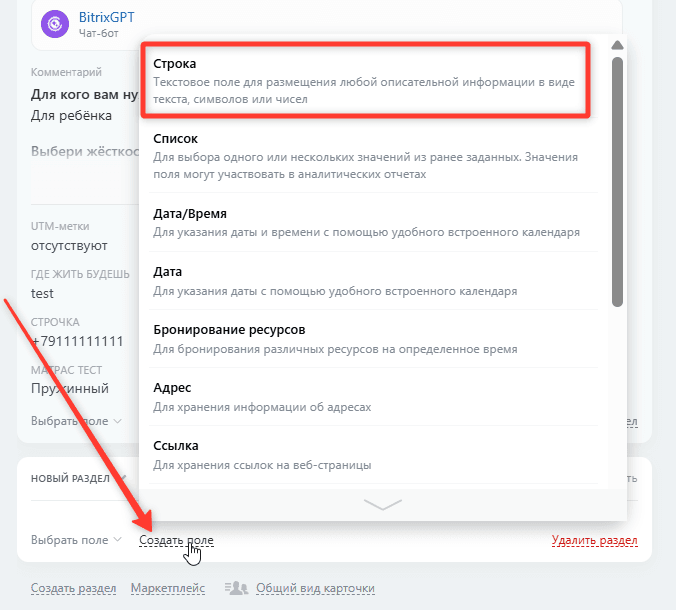Image resolution: width=676 pixels, height=610 pixels.
Task: Click the BitrixGPT chat-bot avatar icon
Action: (55, 24)
